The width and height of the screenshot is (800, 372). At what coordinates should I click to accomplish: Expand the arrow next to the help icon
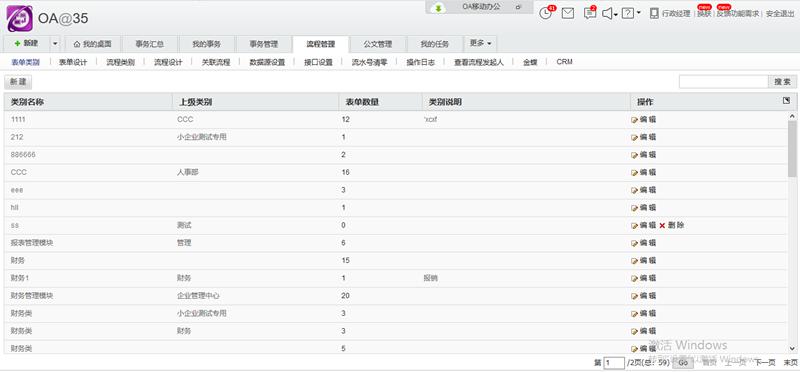[638, 13]
